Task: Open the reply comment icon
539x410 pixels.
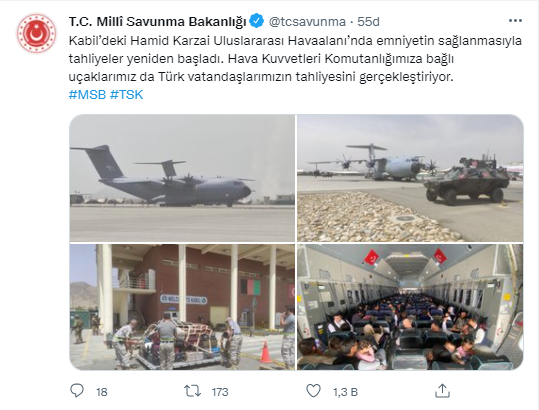Action: click(x=77, y=391)
